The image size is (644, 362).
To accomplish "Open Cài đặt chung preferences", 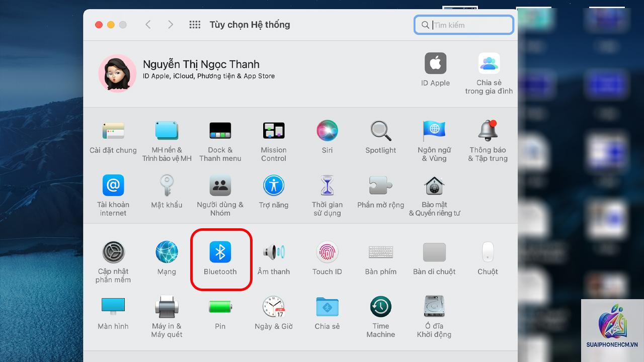I will click(x=113, y=131).
